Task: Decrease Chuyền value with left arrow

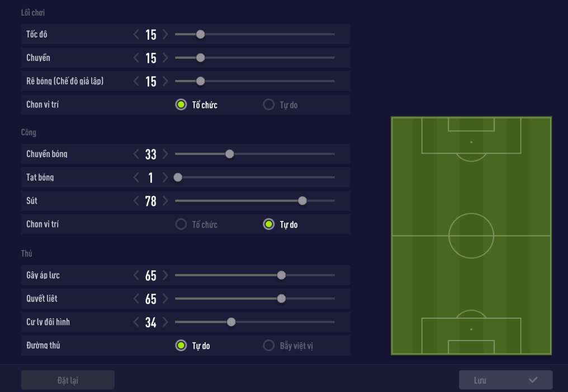Action: pos(136,58)
